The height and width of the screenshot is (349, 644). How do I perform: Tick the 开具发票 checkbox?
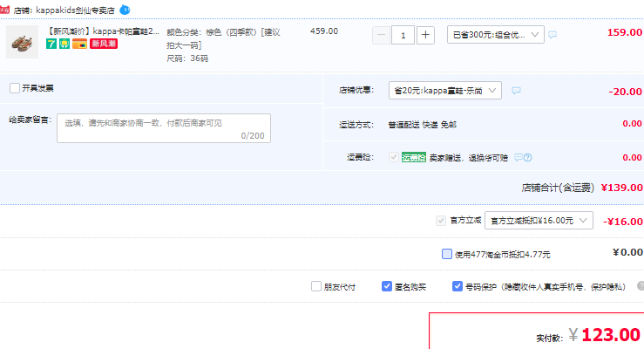point(15,88)
